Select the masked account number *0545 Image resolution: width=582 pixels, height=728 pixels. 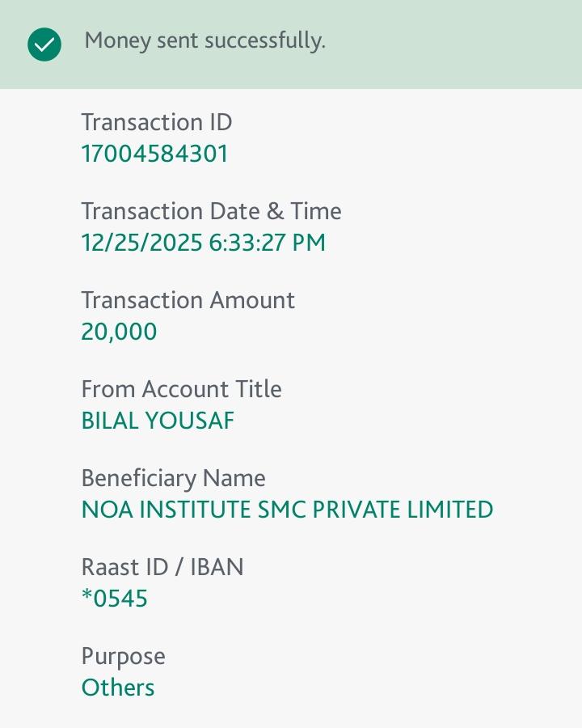(114, 599)
